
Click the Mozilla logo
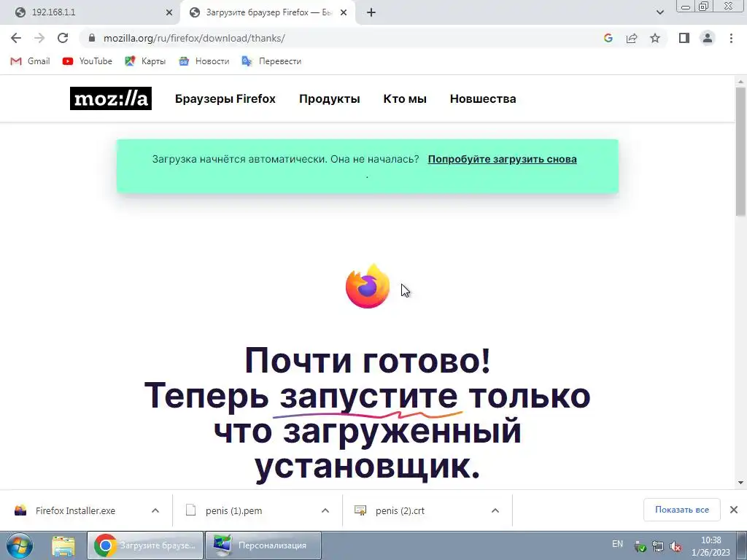pyautogui.click(x=111, y=98)
